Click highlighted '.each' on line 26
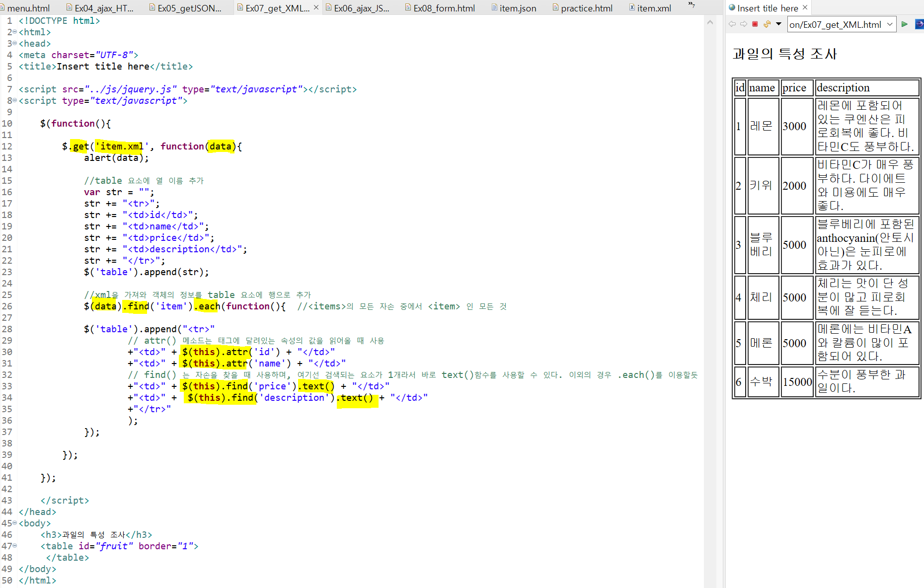The height and width of the screenshot is (588, 924). coord(207,306)
